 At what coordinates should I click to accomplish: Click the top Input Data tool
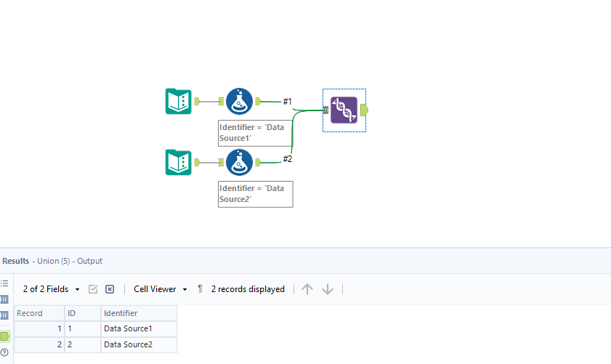[x=178, y=101]
